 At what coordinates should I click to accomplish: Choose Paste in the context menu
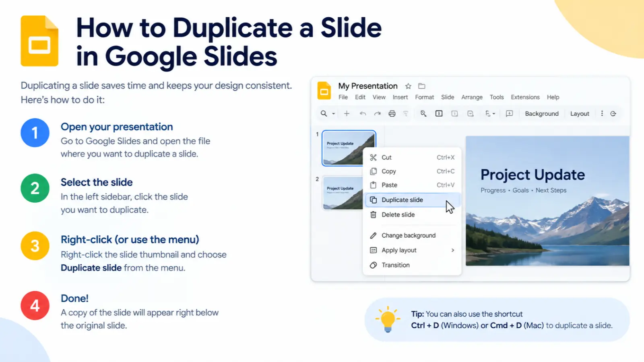pyautogui.click(x=412, y=185)
